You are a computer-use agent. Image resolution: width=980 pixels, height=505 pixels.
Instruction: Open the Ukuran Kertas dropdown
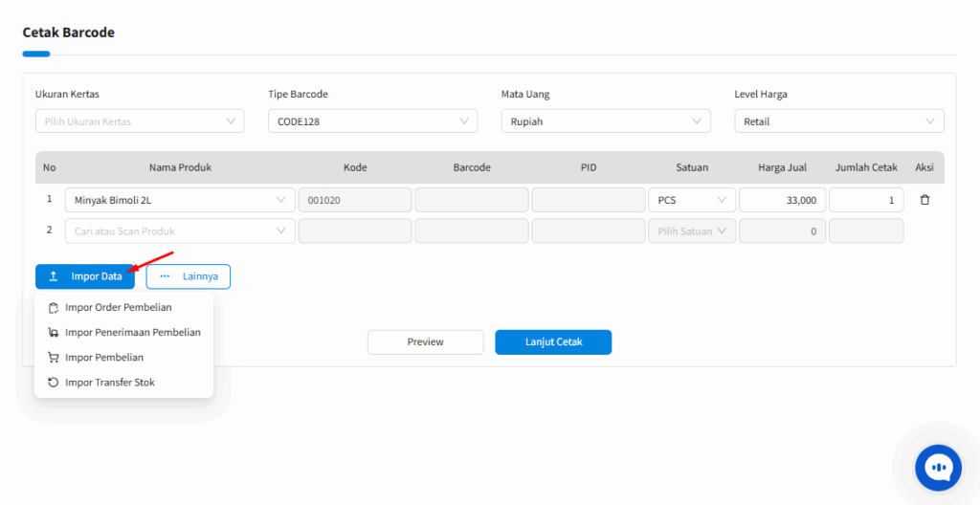[x=140, y=121]
